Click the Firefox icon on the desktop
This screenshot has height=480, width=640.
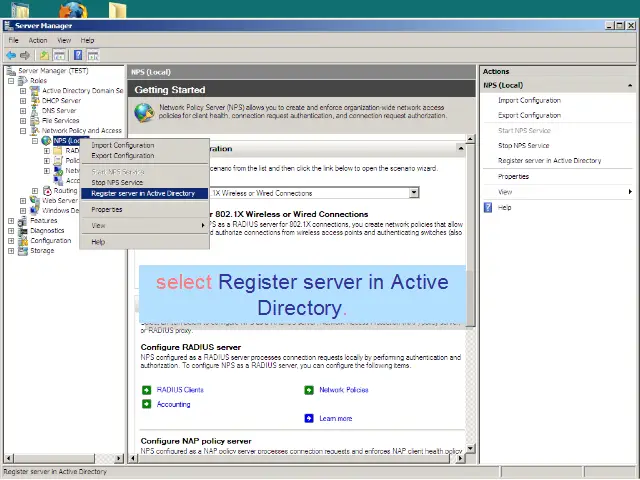(x=74, y=9)
